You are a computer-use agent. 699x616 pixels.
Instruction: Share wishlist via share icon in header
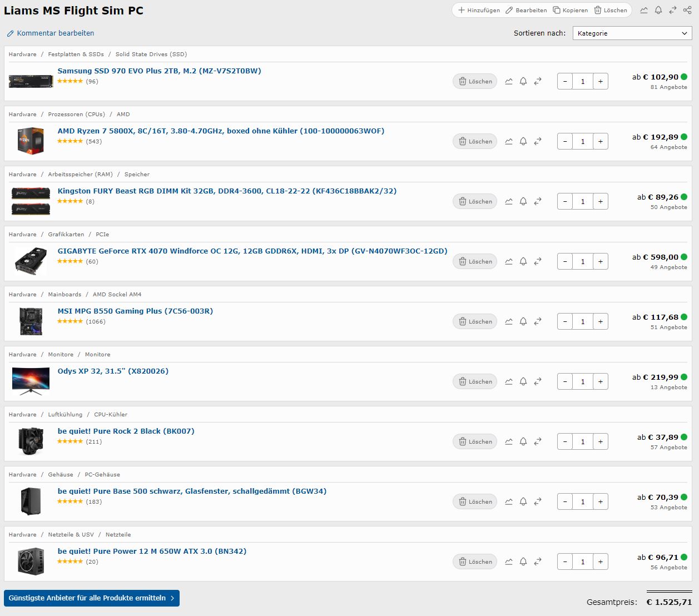tap(687, 10)
